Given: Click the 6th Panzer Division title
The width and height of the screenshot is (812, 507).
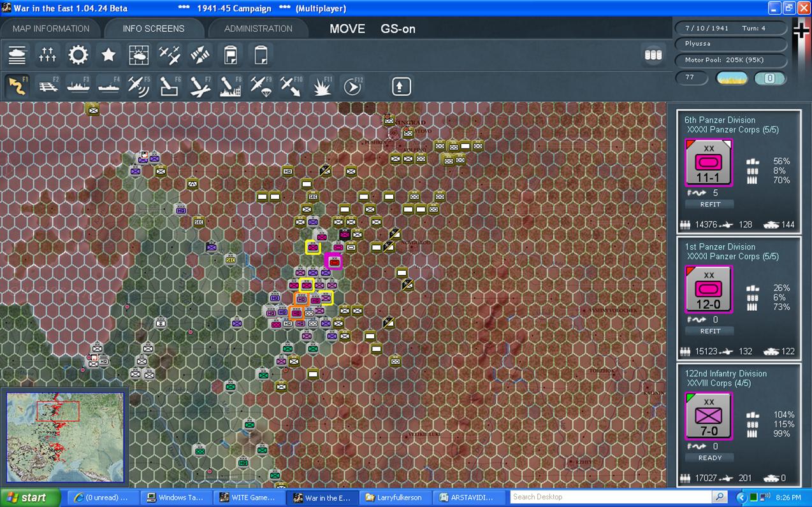Looking at the screenshot, I should point(720,120).
